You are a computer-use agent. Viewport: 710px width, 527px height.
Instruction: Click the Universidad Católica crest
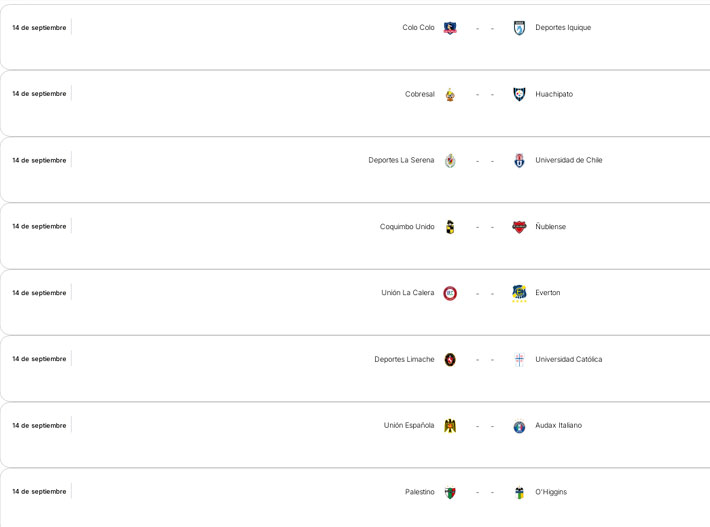pos(519,359)
